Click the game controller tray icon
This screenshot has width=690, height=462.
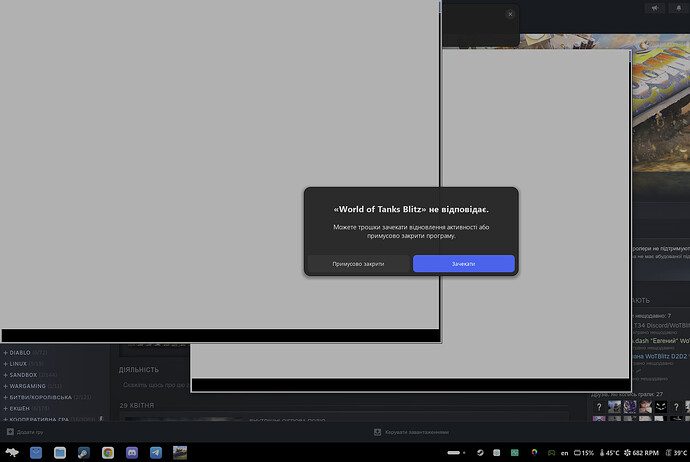(551, 452)
